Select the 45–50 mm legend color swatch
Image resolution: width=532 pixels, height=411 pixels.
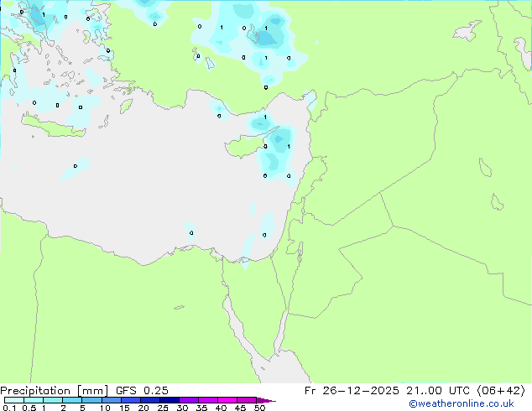pos(247,400)
